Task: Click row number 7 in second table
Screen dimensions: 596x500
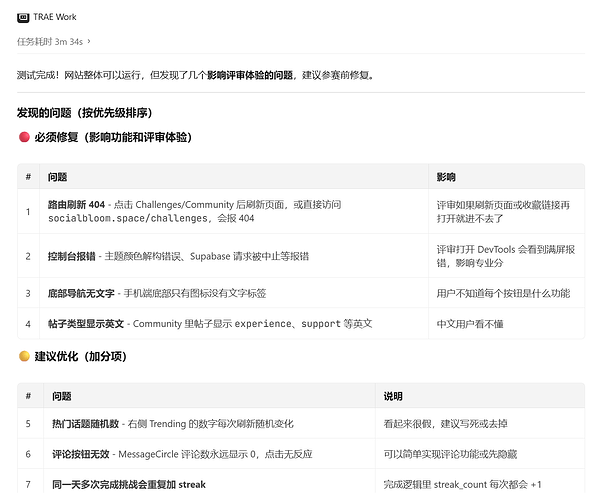Action: tap(28, 484)
